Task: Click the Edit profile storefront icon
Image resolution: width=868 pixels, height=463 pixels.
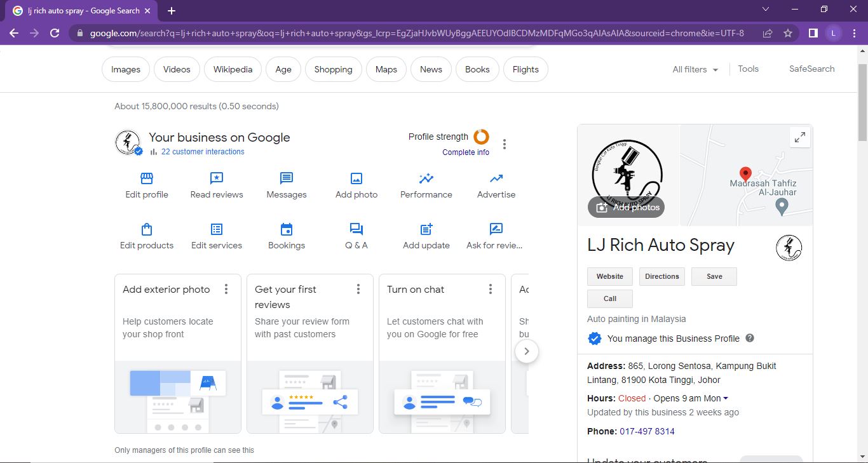Action: [x=147, y=178]
